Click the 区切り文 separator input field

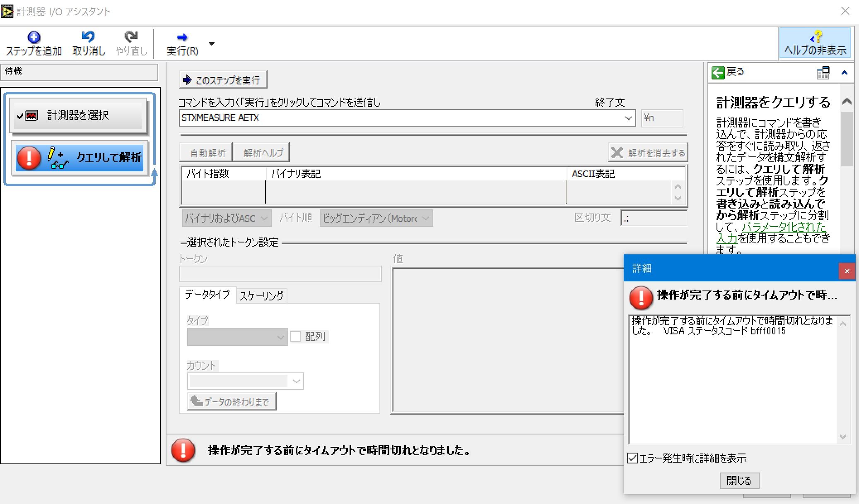pyautogui.click(x=654, y=218)
